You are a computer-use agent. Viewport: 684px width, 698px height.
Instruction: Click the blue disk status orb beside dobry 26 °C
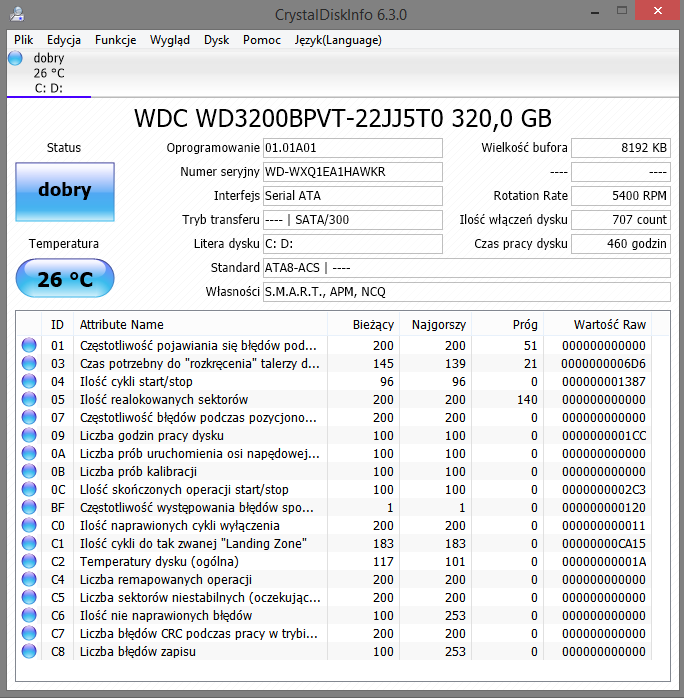click(15, 58)
